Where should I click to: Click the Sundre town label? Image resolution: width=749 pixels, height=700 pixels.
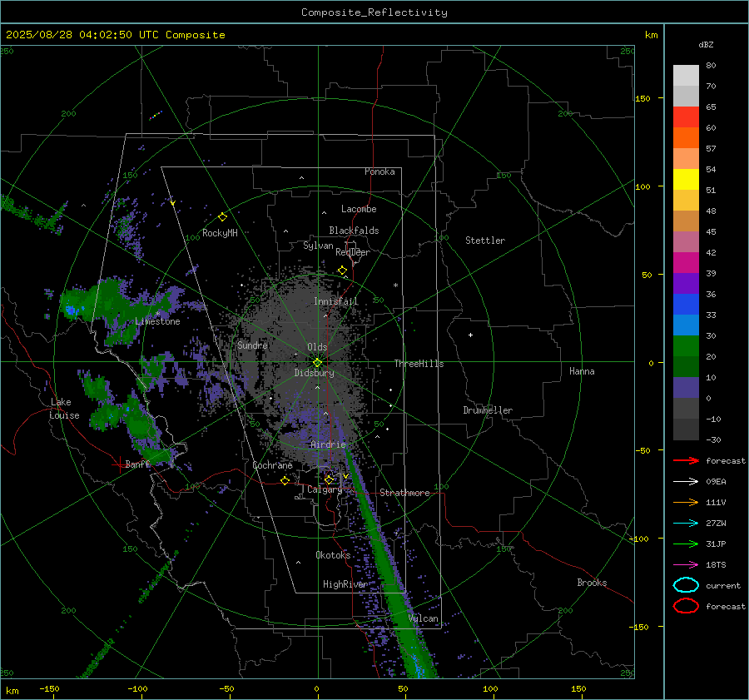point(252,345)
